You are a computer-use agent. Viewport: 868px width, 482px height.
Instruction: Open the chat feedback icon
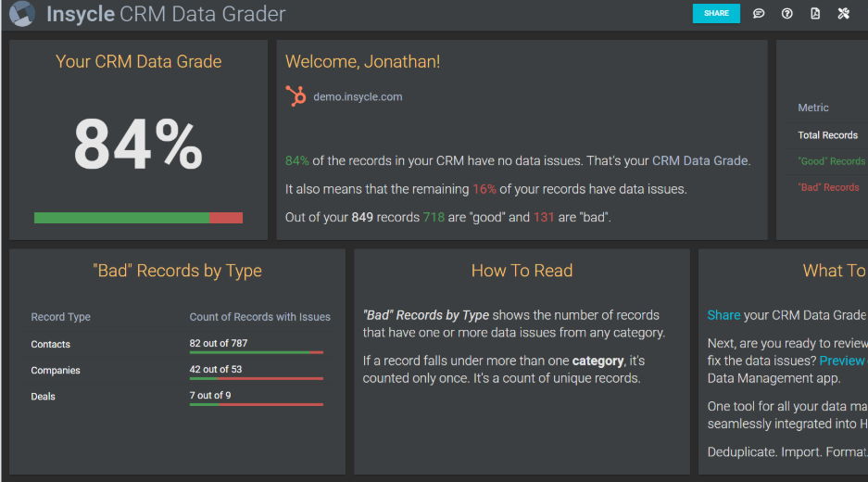[759, 14]
